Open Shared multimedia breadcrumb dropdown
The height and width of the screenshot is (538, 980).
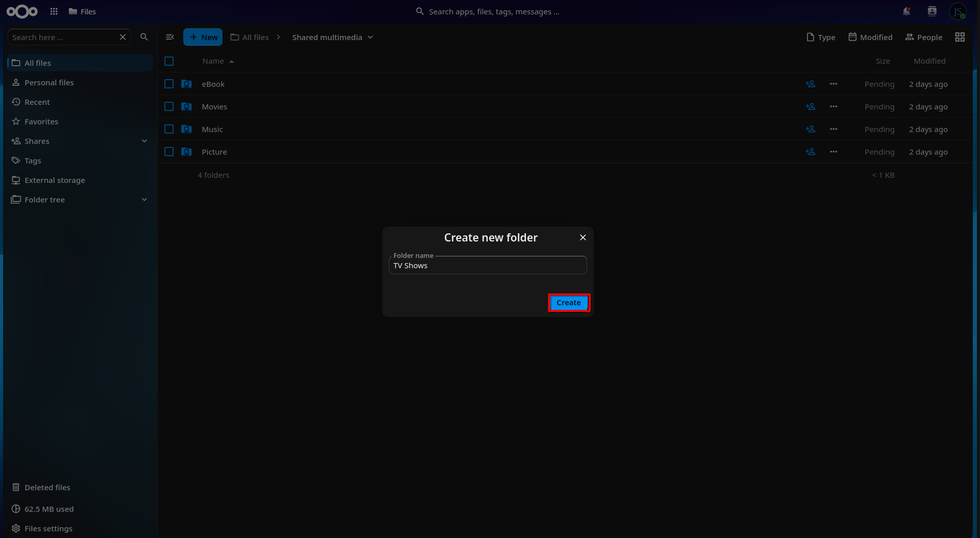(x=332, y=37)
